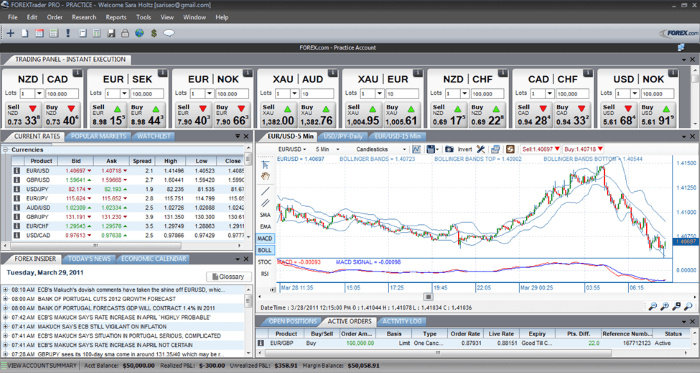The height and width of the screenshot is (373, 700).
Task: Open the File menu
Action: pyautogui.click(x=12, y=17)
